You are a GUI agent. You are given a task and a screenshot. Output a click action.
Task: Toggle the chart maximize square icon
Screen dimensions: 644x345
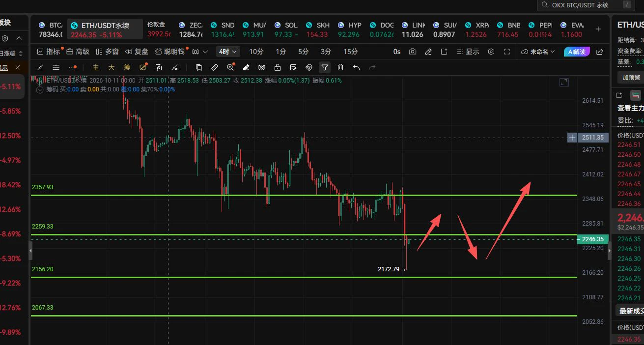564,82
